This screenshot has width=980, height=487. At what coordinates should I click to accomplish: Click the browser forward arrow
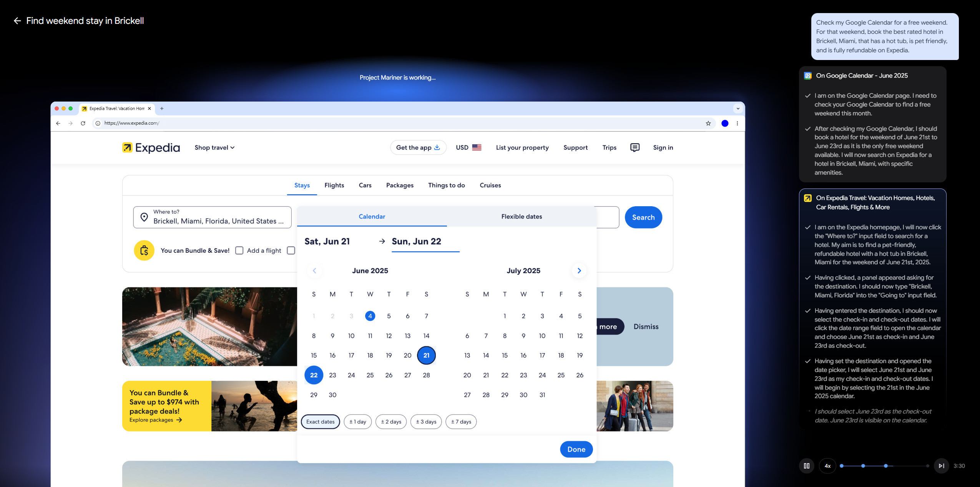(70, 123)
